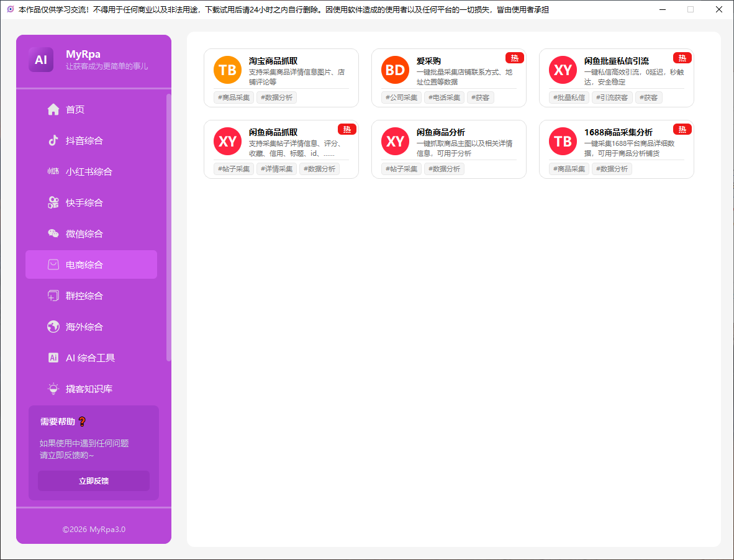Open the 爱采购 tool title
The image size is (734, 560).
(x=428, y=61)
